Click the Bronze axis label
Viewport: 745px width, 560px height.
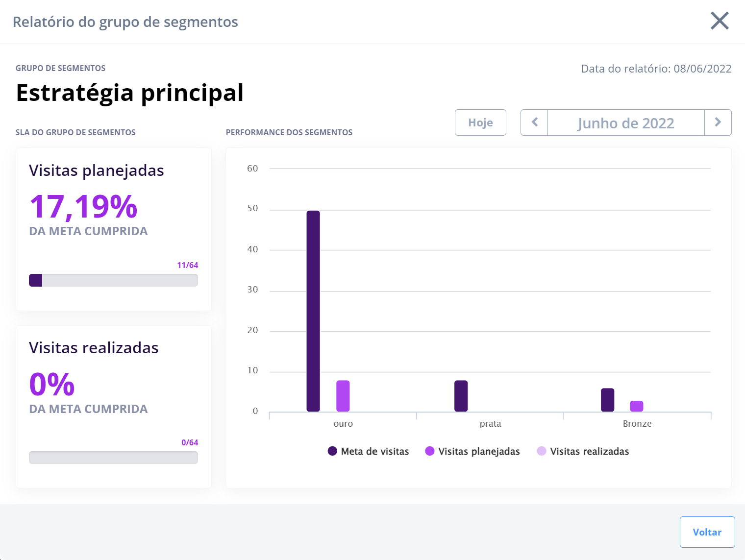click(x=637, y=424)
